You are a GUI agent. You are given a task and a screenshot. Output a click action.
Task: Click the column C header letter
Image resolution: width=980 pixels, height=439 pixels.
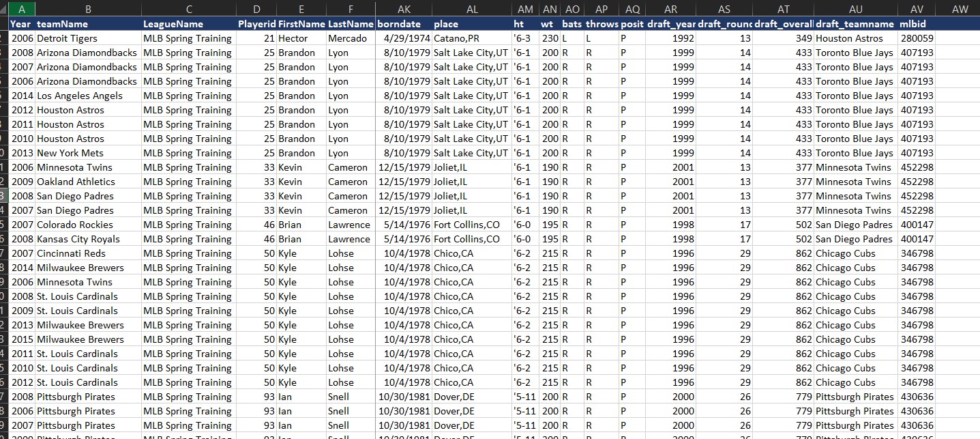tap(188, 9)
